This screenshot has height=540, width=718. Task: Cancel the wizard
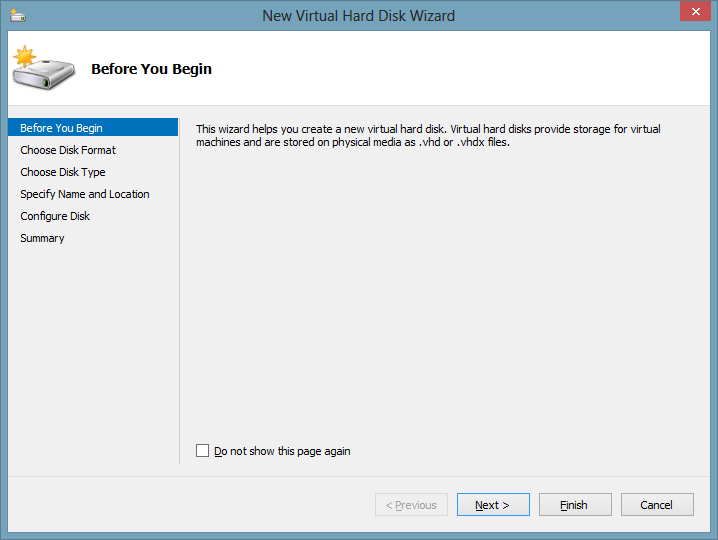[x=657, y=505]
